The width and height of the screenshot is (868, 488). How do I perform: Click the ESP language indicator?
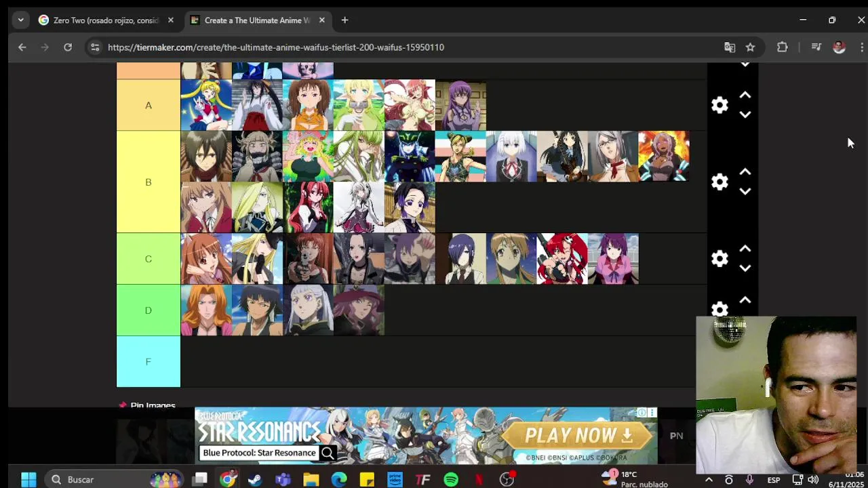tap(774, 480)
